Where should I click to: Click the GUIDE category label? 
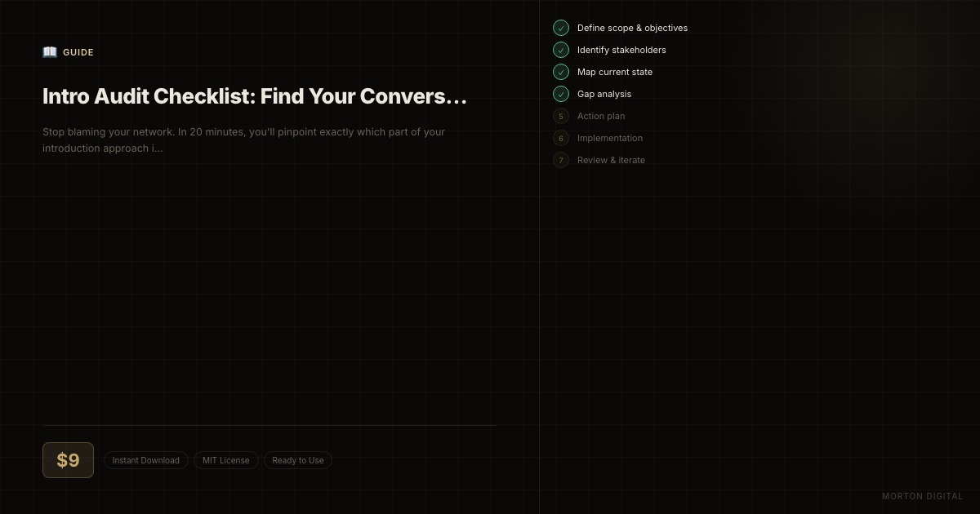tap(78, 52)
